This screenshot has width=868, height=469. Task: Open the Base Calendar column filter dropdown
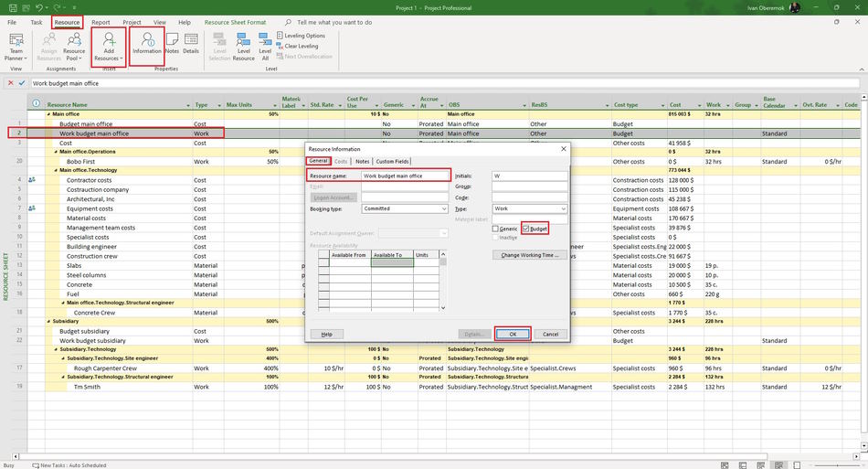(x=796, y=105)
